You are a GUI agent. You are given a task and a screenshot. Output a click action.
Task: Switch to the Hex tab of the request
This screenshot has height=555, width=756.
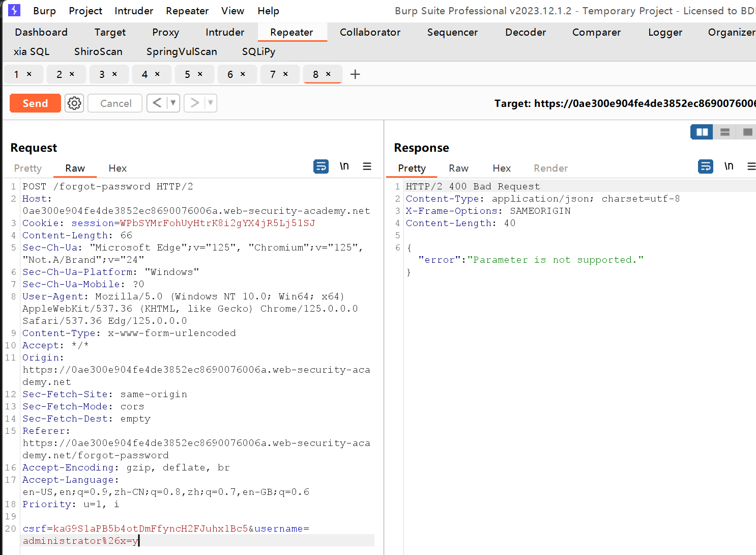click(118, 168)
